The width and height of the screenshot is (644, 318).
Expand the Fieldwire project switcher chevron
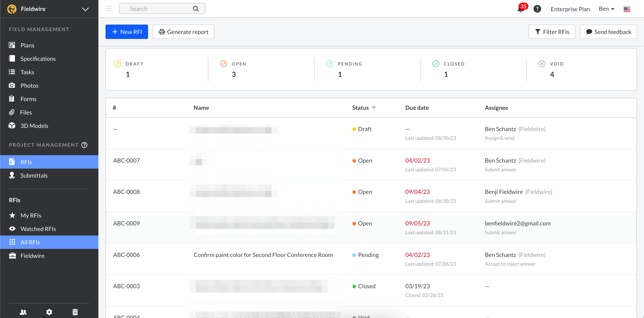pos(85,9)
